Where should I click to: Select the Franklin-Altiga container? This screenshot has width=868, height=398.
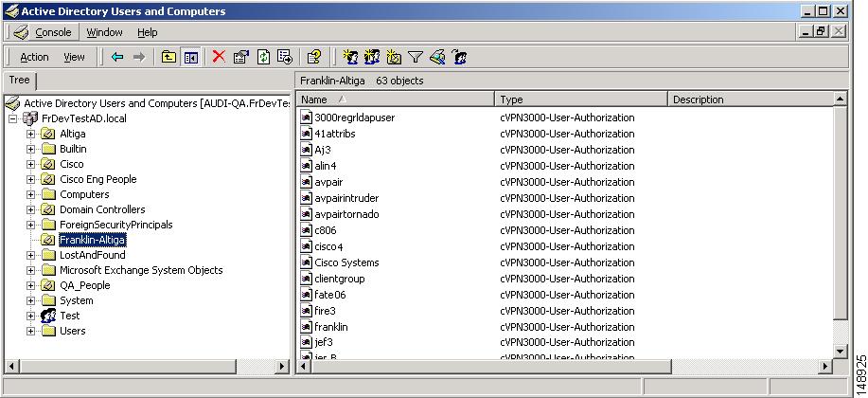tap(93, 240)
